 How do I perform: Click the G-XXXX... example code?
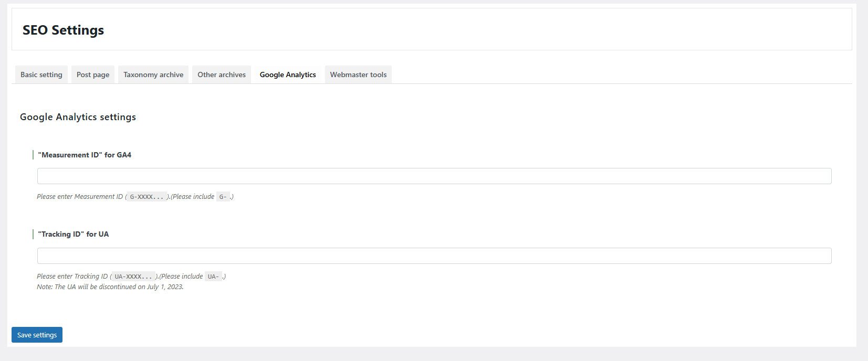[x=147, y=197]
